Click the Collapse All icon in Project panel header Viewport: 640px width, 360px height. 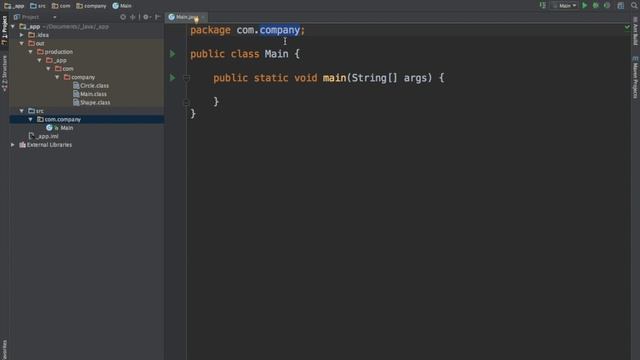point(133,17)
